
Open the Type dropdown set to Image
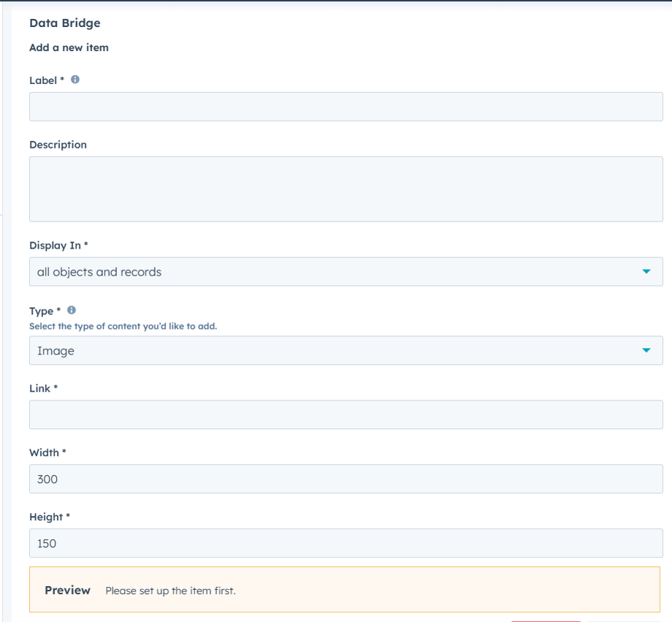coord(345,350)
